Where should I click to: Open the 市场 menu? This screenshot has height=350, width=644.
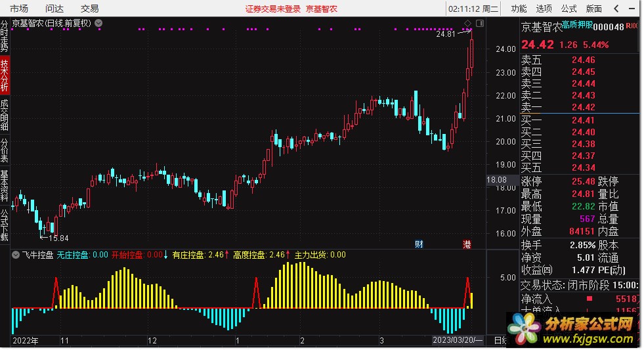tap(19, 9)
